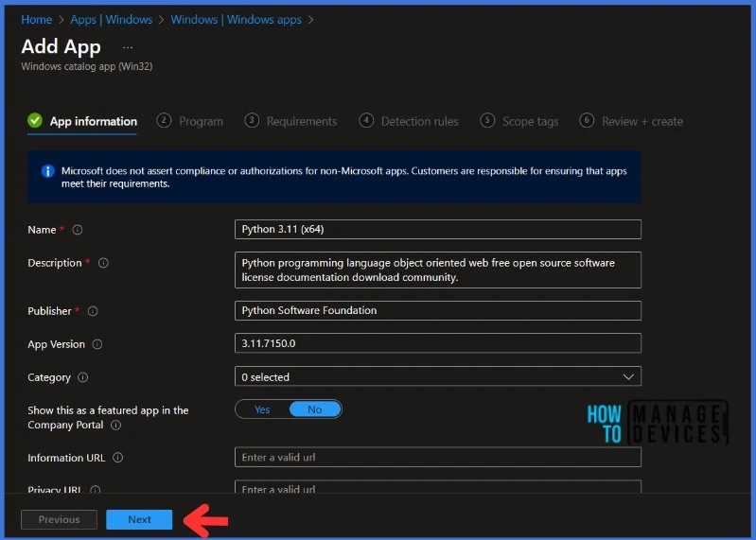Click the blue info icon in the banner
Screen dimensions: 756x540
coord(47,171)
